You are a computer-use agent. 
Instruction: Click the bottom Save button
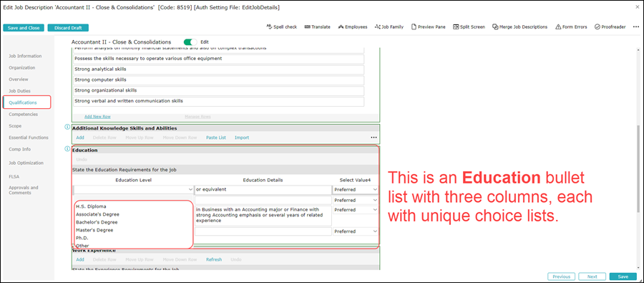(x=623, y=277)
